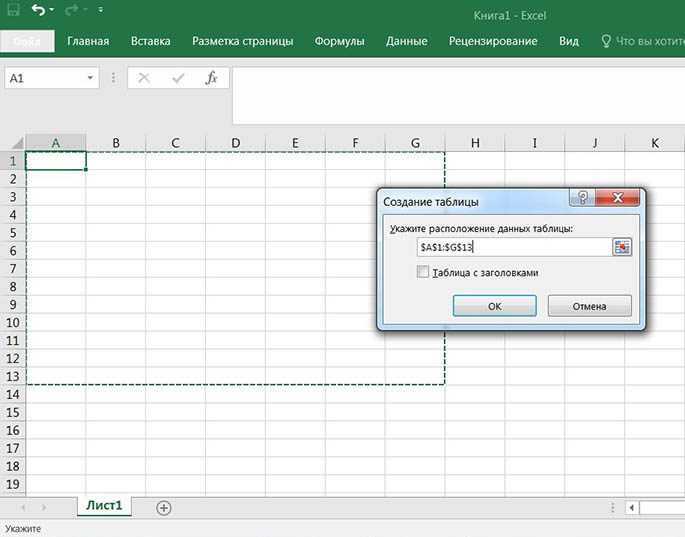Click the Save icon in quick access toolbar
This screenshot has width=685, height=537.
(x=14, y=9)
